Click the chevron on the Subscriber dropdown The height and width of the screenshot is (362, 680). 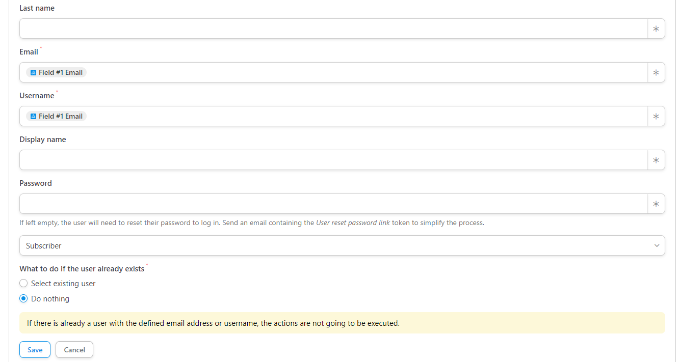657,246
